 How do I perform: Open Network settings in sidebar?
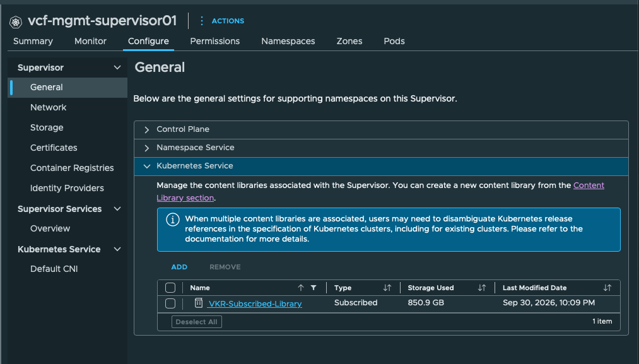pos(48,107)
